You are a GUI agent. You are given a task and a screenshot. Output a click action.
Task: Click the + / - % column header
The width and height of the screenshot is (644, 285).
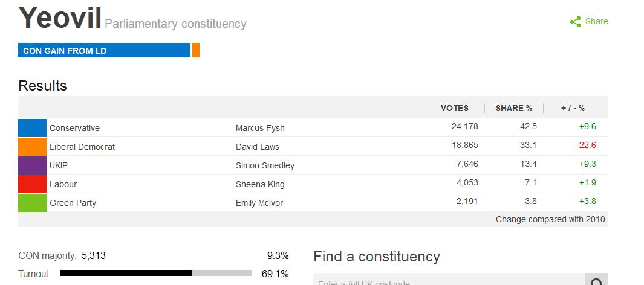tap(572, 108)
